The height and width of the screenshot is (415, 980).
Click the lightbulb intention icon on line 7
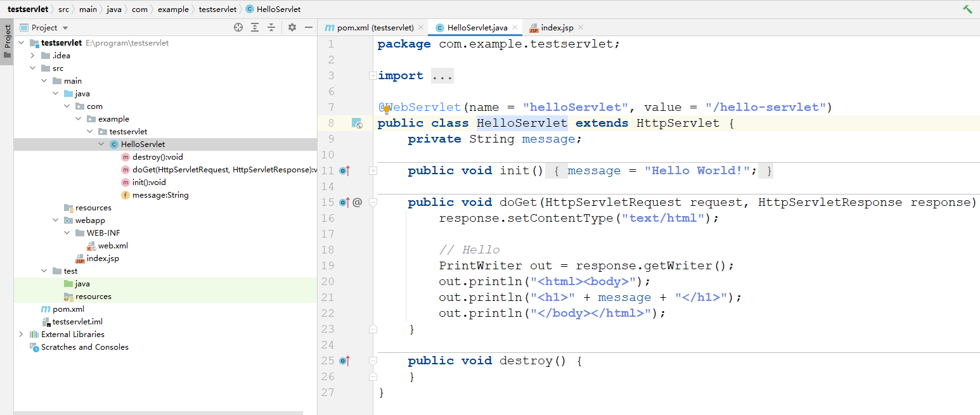387,110
